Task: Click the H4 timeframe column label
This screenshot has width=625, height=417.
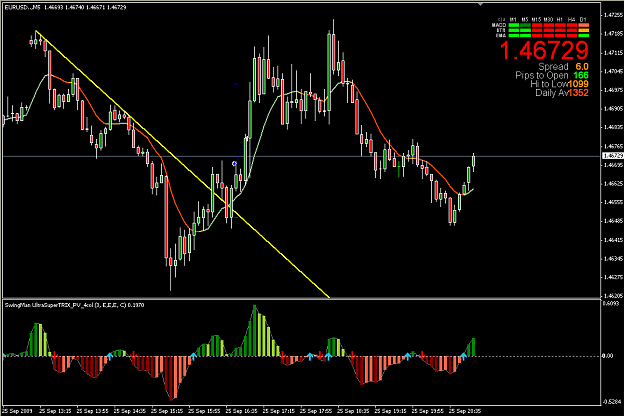Action: [572, 19]
